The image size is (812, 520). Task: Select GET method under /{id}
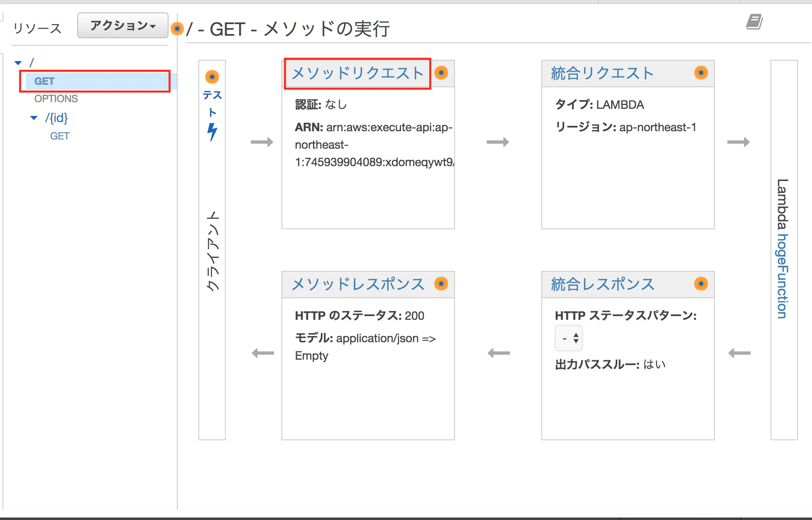coord(60,136)
